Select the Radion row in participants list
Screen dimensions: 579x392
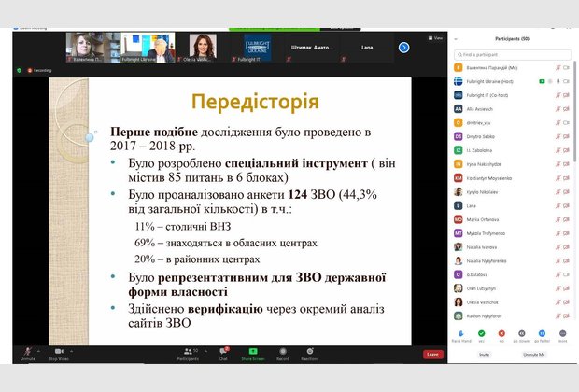[512, 316]
